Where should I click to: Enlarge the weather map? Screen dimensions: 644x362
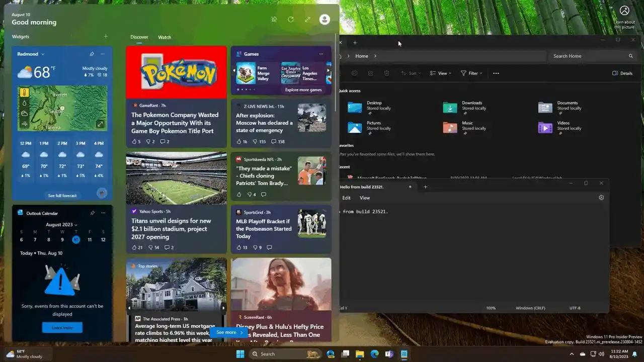point(100,124)
